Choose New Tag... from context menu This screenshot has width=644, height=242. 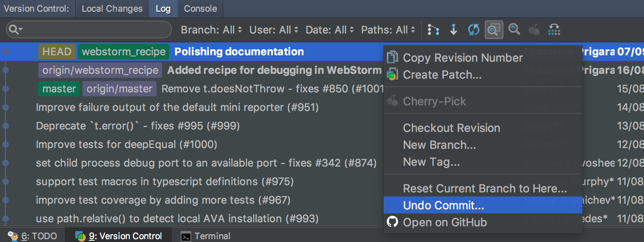click(x=483, y=162)
